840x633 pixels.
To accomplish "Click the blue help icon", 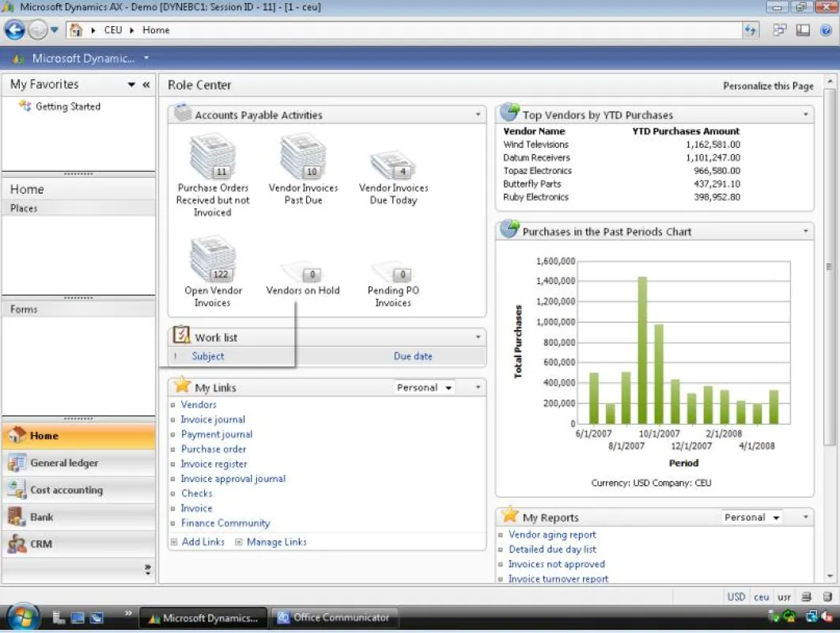I will [826, 30].
